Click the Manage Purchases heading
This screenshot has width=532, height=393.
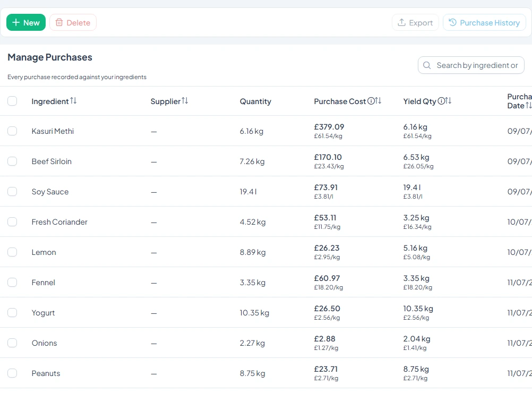50,57
